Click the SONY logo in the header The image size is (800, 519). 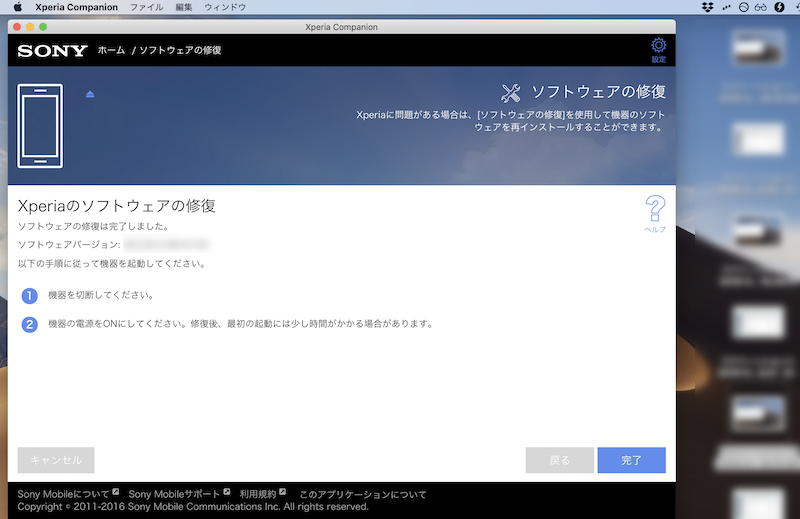tap(51, 49)
